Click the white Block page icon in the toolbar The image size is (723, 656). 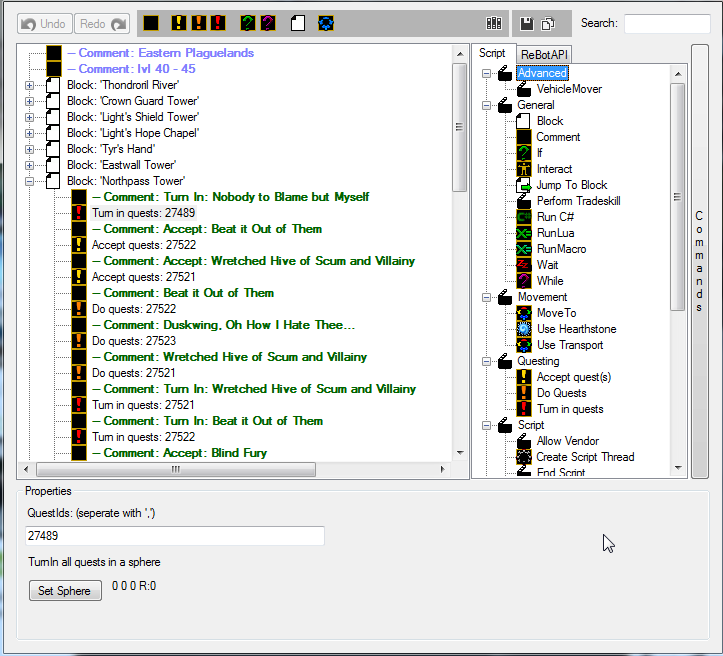click(x=298, y=23)
